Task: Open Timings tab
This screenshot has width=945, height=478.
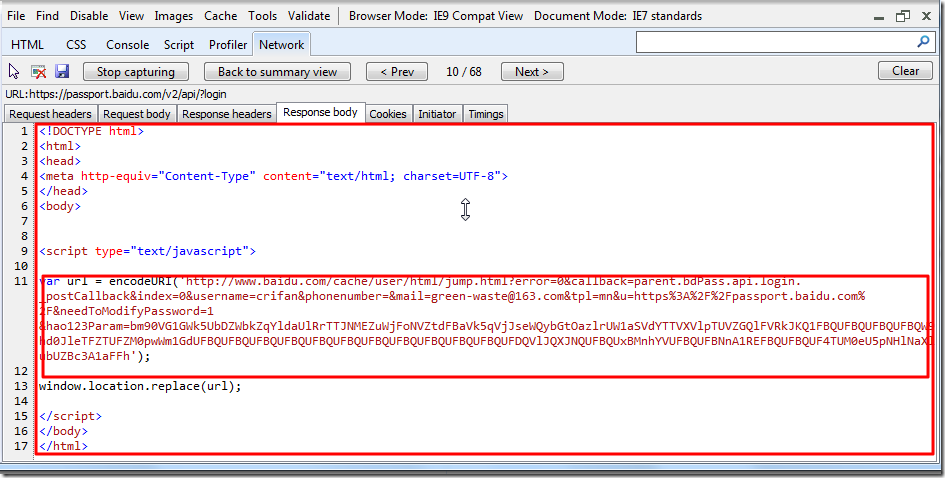Action: tap(486, 114)
